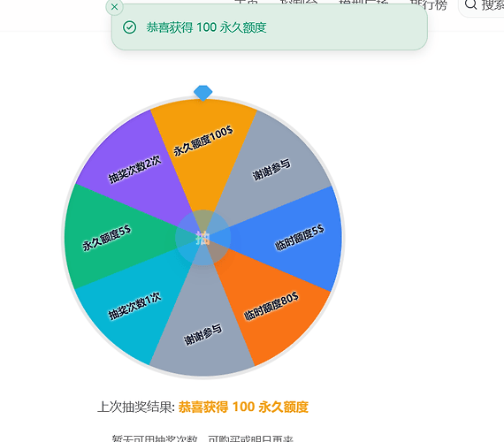Select the upper 谢谢参与 gray segment

[271, 170]
